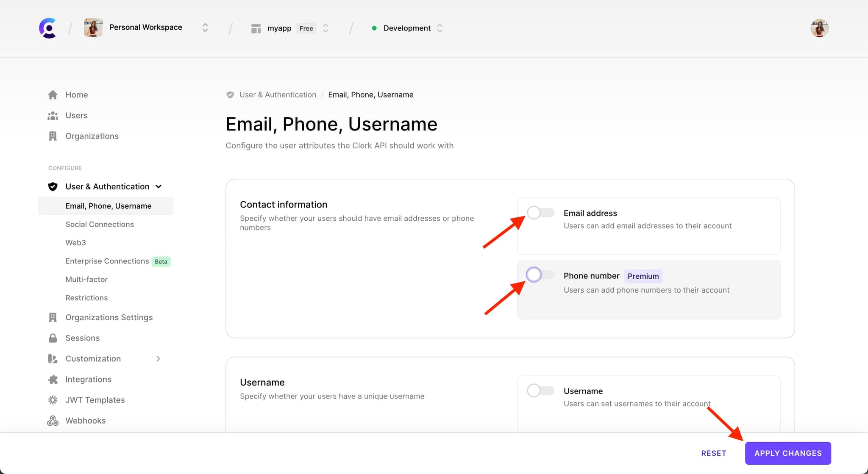Click the Integrations puzzle piece icon

tap(53, 379)
